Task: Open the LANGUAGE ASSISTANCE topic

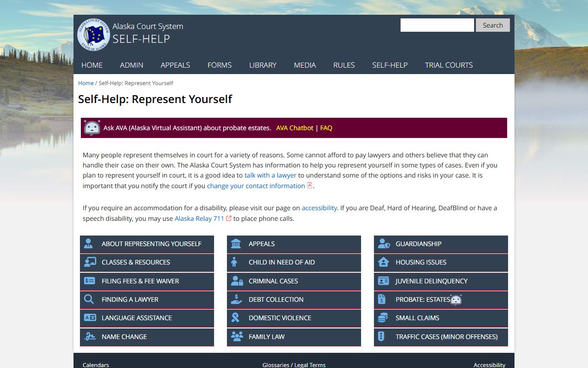Action: [x=147, y=318]
